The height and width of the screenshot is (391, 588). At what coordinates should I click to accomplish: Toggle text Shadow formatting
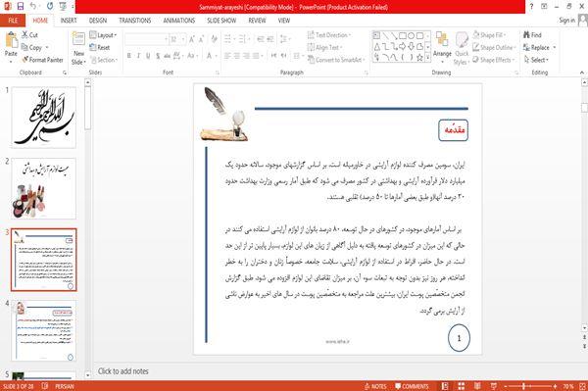pos(158,56)
